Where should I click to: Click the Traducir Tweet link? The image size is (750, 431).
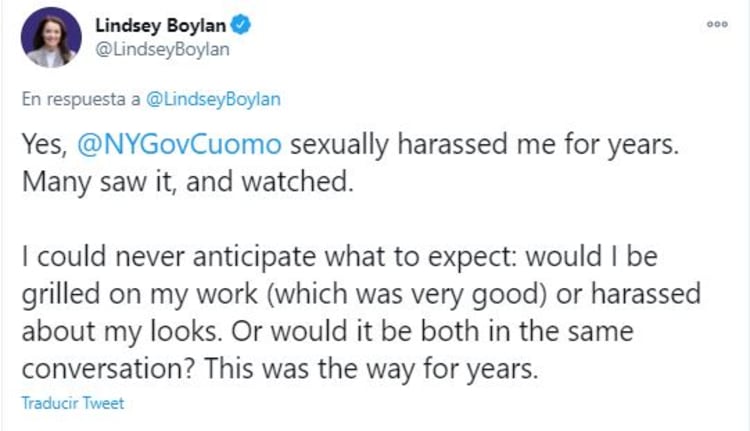coord(73,403)
